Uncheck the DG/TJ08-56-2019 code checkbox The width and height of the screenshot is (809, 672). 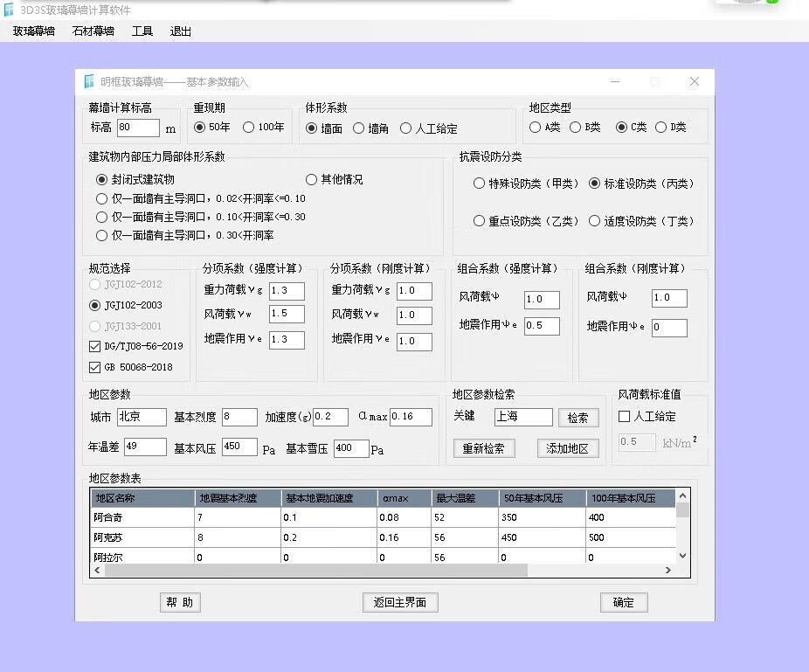[x=95, y=346]
